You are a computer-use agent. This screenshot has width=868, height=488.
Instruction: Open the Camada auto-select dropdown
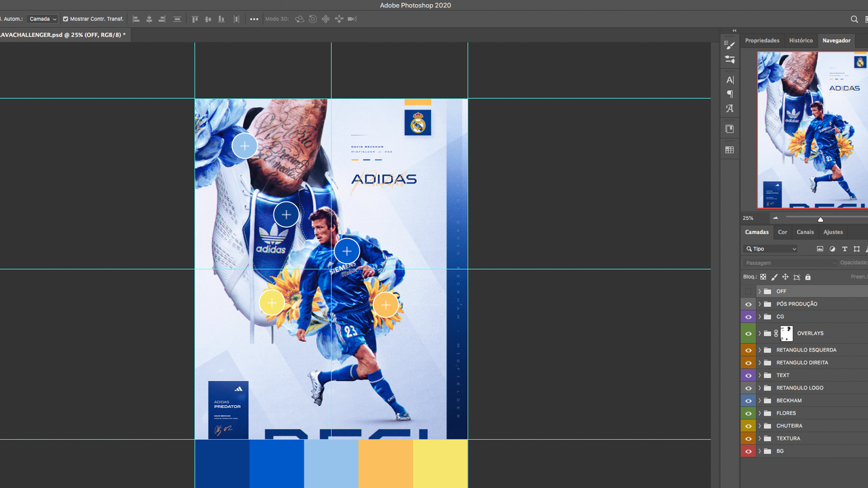tap(42, 19)
